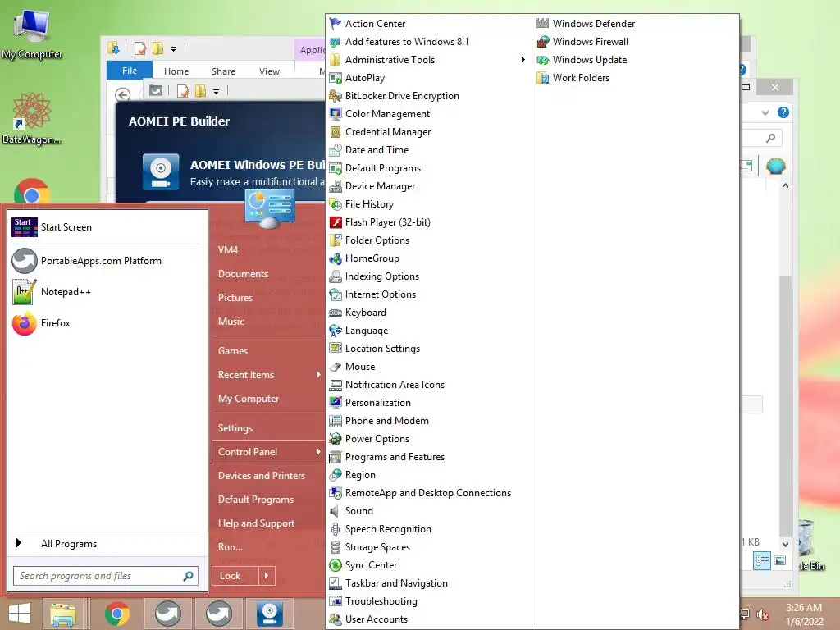Viewport: 840px width, 630px height.
Task: Open Power Options icon
Action: [x=336, y=440]
